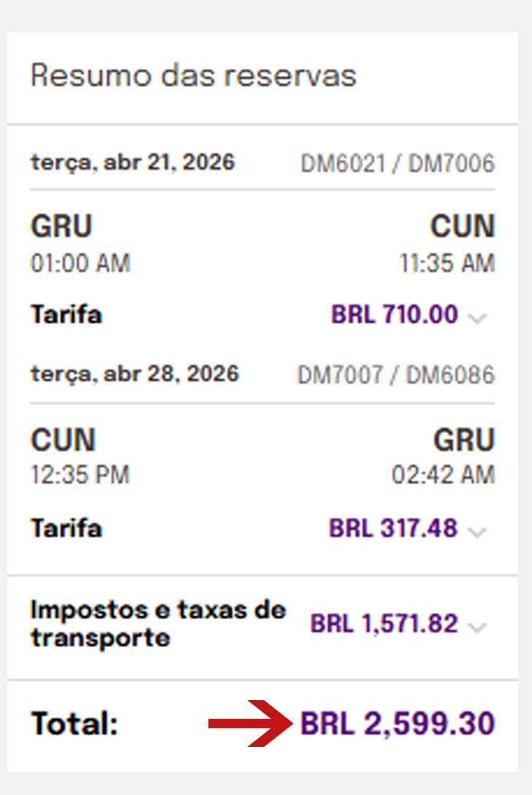Screen dimensions: 532x795
Task: Expand the taxes and transport fees chevron
Action: (x=477, y=627)
